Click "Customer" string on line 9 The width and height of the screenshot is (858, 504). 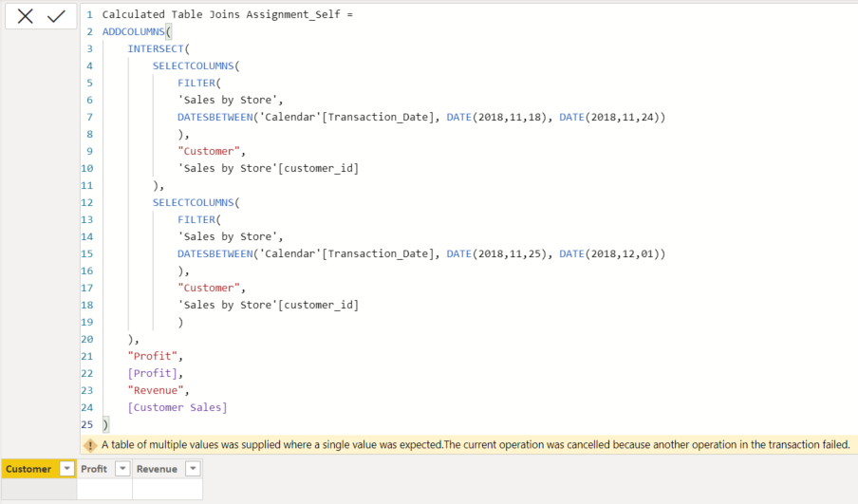point(209,151)
